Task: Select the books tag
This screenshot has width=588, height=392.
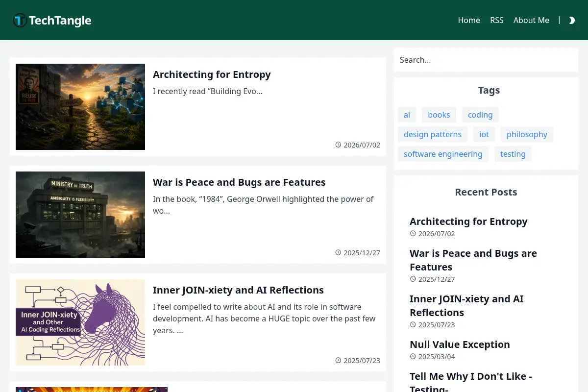Action: (x=439, y=115)
